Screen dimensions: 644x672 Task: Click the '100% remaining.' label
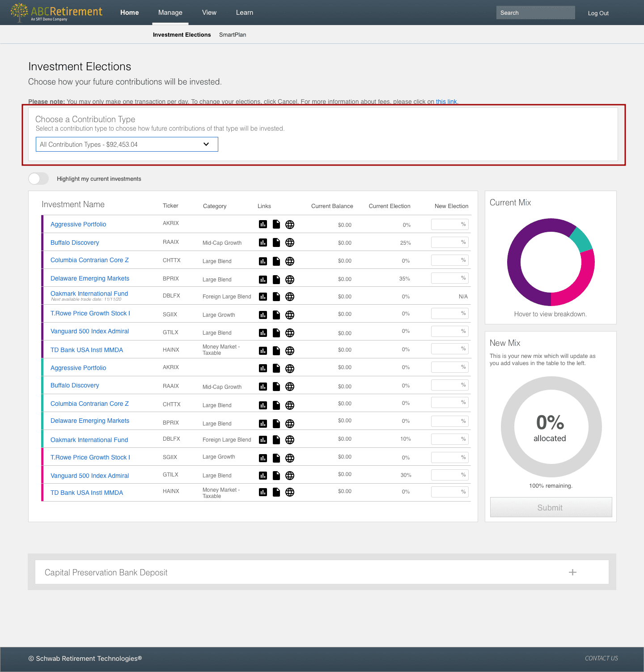click(551, 485)
